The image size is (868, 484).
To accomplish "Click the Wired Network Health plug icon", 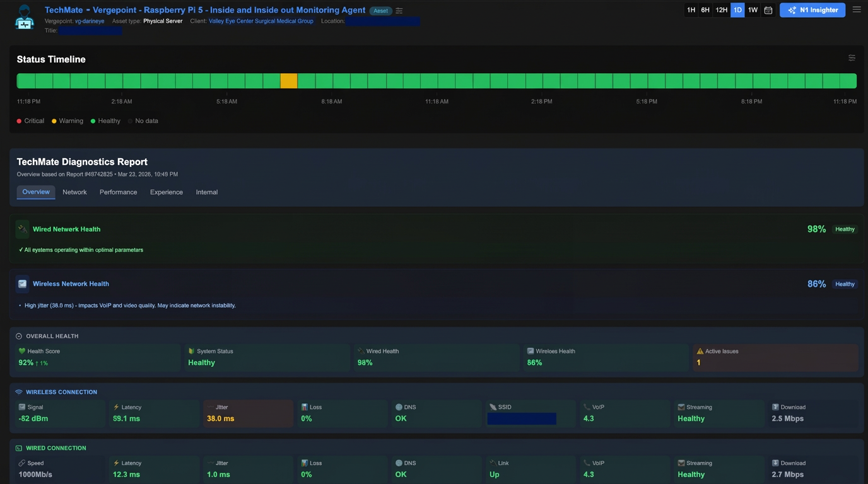I will click(23, 229).
